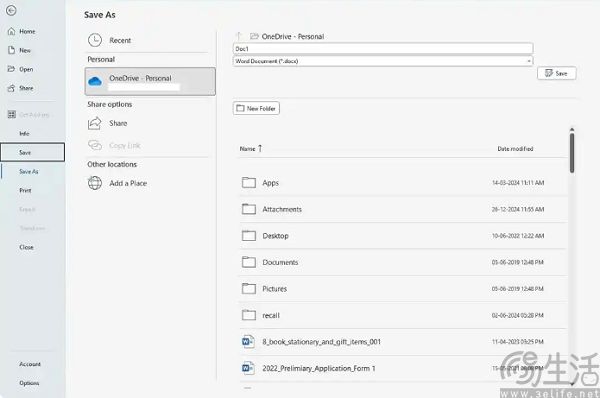Click the recall folder modified date

pyautogui.click(x=518, y=315)
